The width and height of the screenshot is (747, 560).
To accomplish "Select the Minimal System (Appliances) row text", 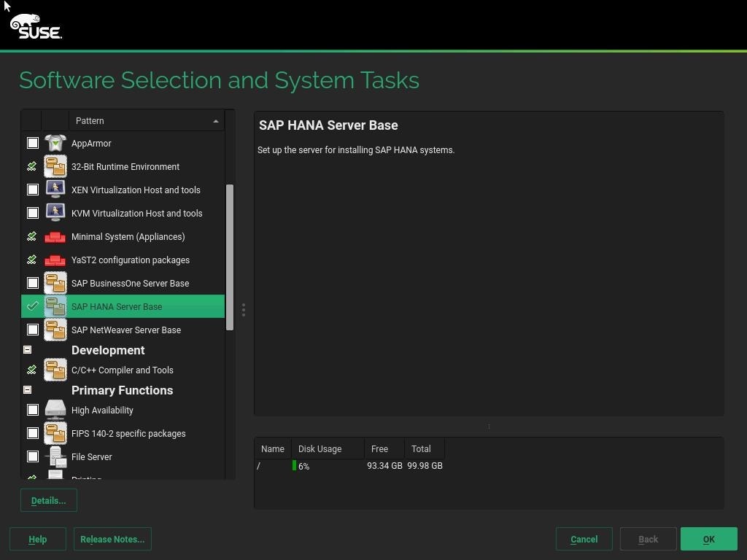I will [128, 237].
